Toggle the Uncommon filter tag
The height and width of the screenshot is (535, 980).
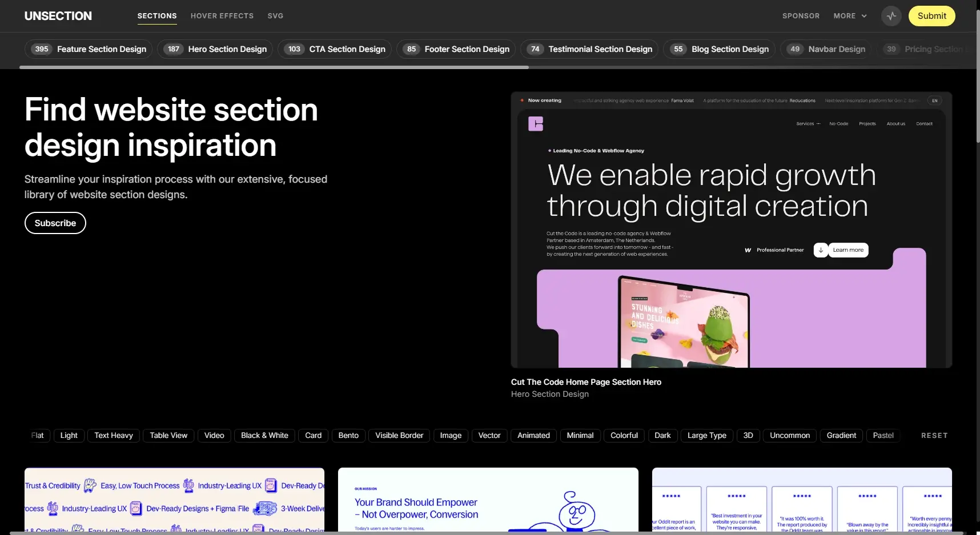pyautogui.click(x=790, y=436)
